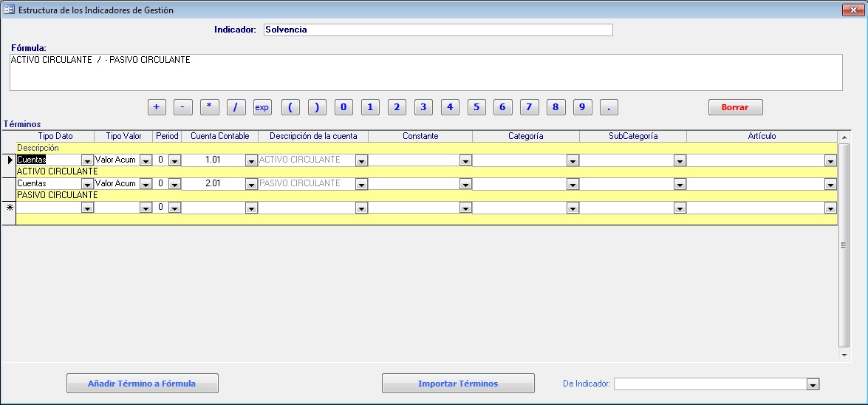868x405 pixels.
Task: Click the plus operator button
Action: click(157, 107)
